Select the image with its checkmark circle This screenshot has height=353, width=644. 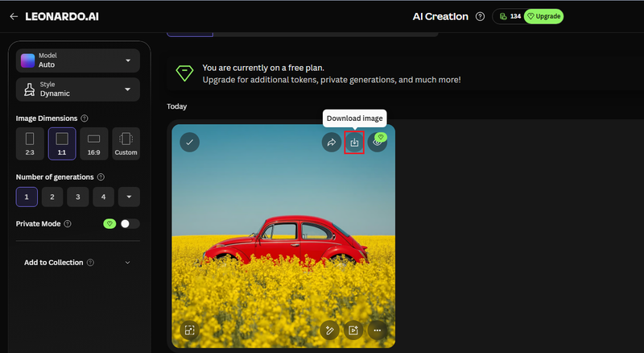coord(189,143)
